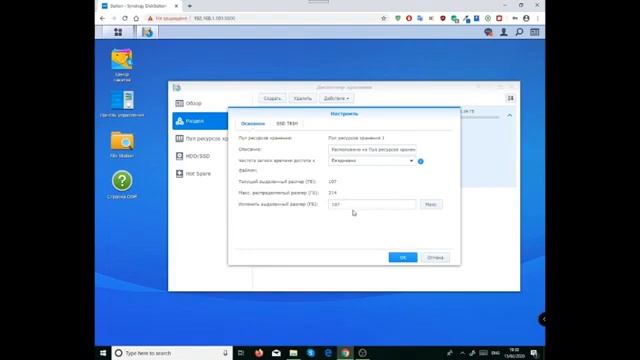Click the red Opera-style extension icon
This screenshot has width=640, height=360.
pos(409,18)
